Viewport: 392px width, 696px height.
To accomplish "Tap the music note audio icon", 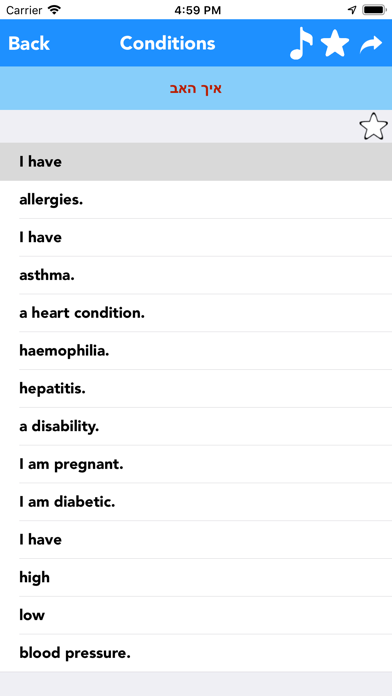I will (301, 43).
